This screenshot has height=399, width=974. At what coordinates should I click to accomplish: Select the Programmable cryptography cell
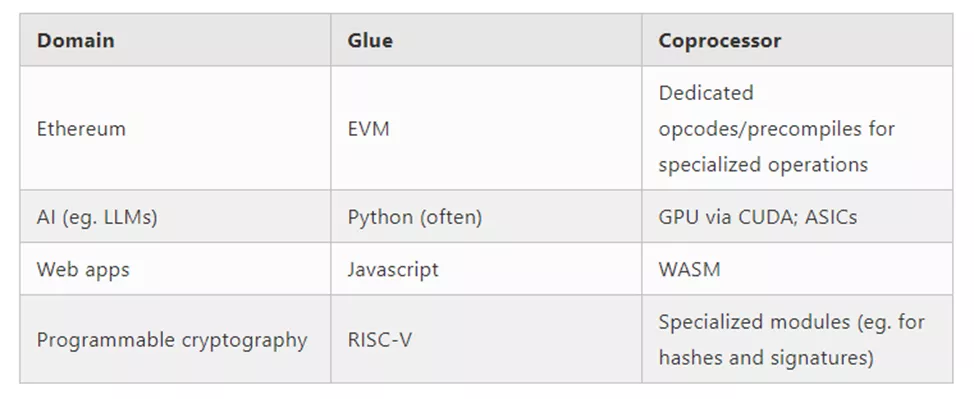[175, 339]
